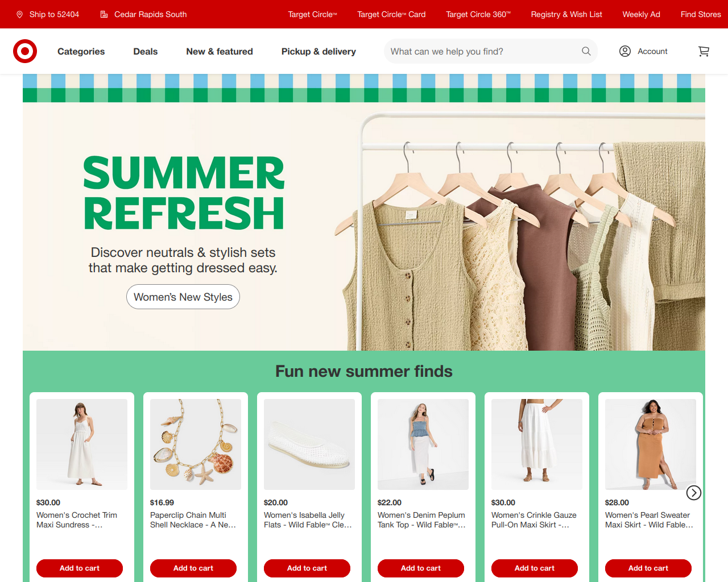This screenshot has height=582, width=728.
Task: Open Target Circle Card link
Action: (x=391, y=14)
